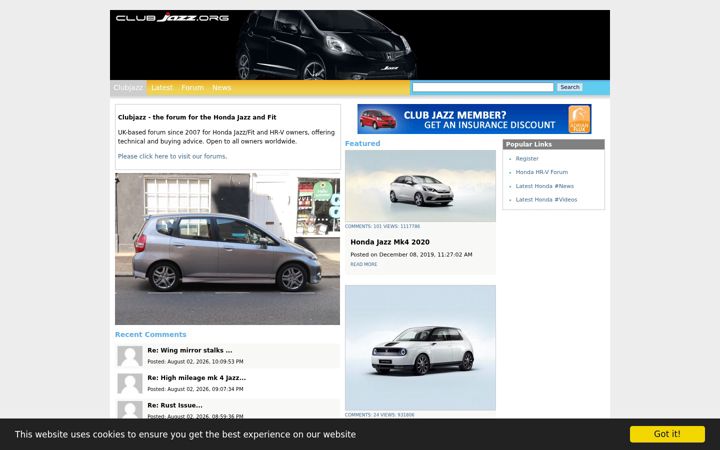
Task: Follow 'Please click here to visit our forums' link
Action: pyautogui.click(x=172, y=156)
